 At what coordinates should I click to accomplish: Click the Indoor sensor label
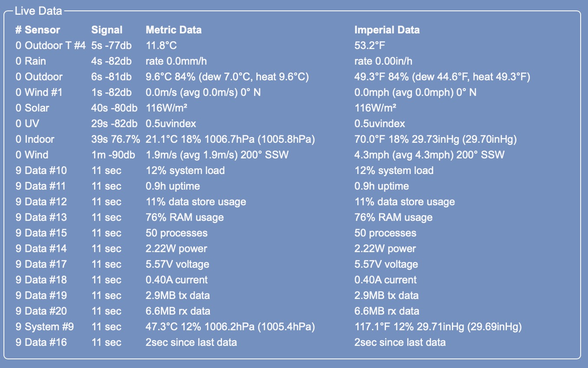[x=39, y=139]
